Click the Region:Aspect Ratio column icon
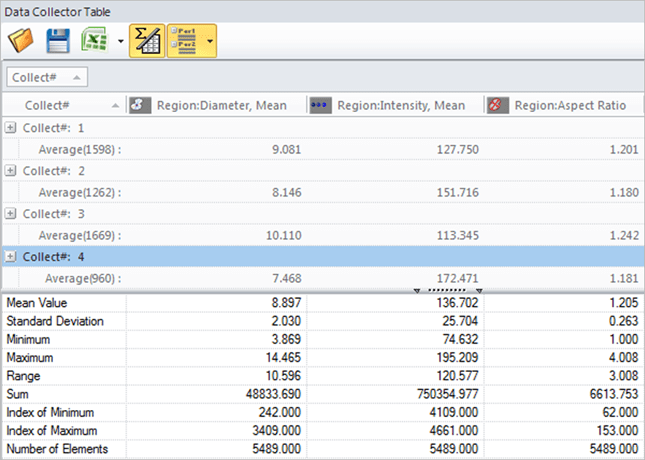Screen dimensions: 645x460 (498, 105)
